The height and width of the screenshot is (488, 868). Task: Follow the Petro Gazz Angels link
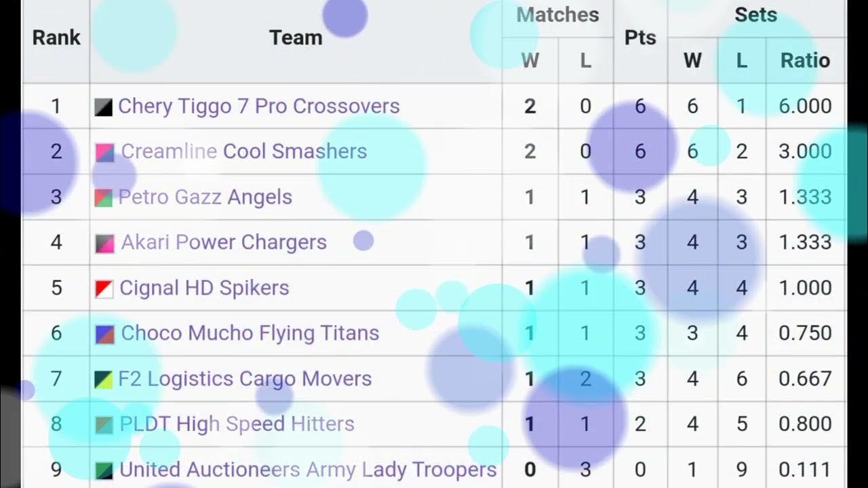[205, 197]
